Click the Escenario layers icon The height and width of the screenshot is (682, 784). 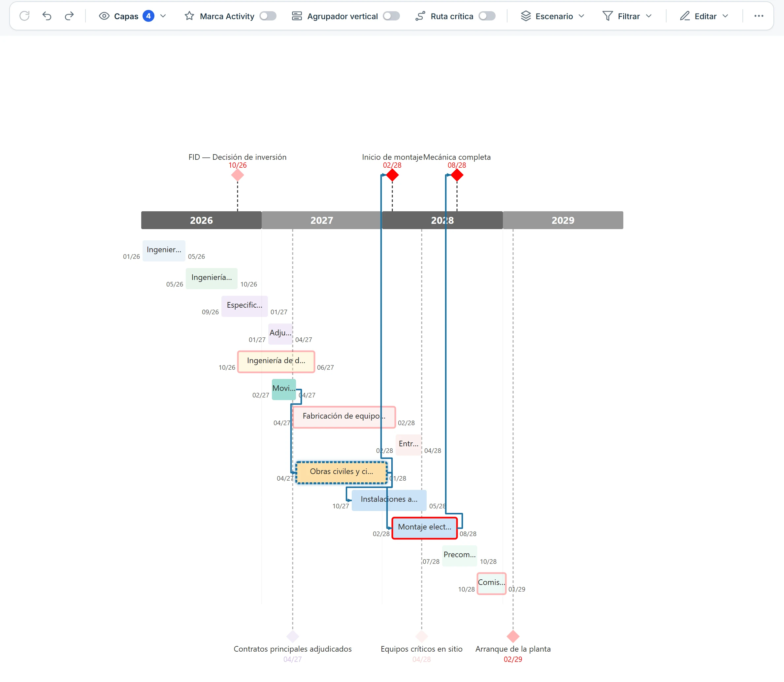[526, 16]
